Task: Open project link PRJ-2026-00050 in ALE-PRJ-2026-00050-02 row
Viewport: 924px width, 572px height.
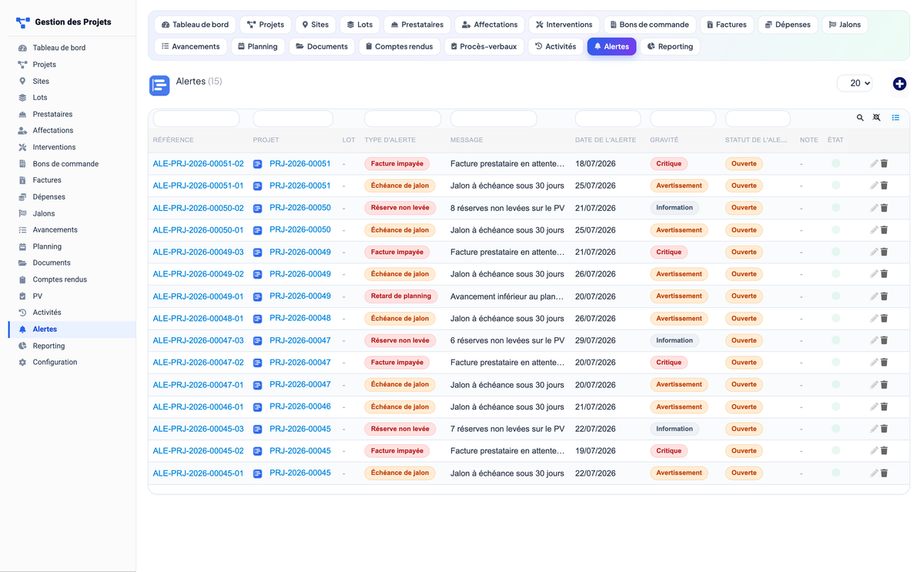Action: coord(300,208)
